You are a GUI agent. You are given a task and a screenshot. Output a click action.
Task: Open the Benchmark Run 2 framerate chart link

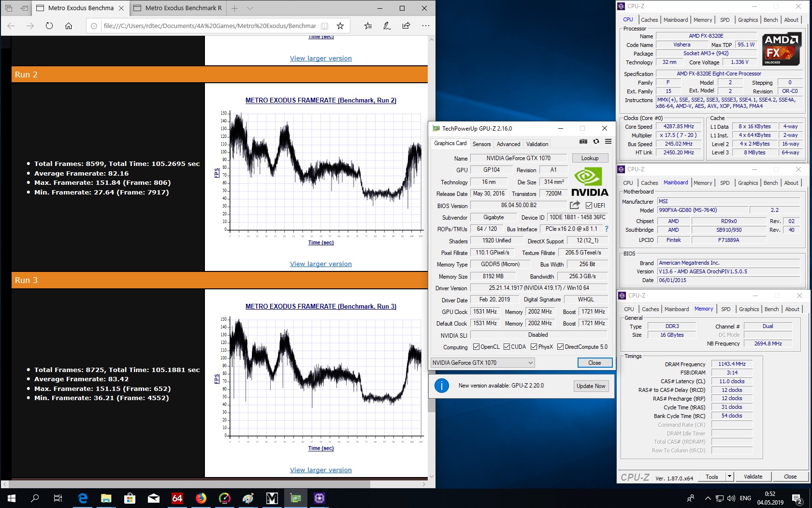click(x=321, y=100)
